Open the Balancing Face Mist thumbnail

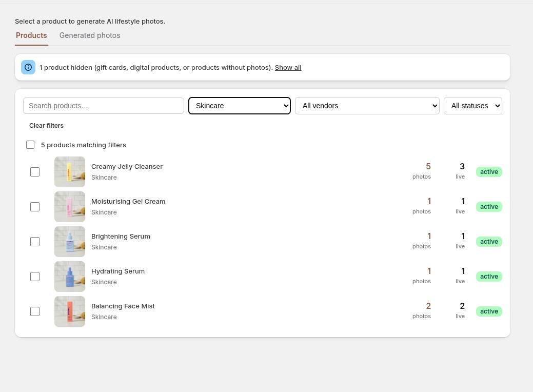point(70,311)
